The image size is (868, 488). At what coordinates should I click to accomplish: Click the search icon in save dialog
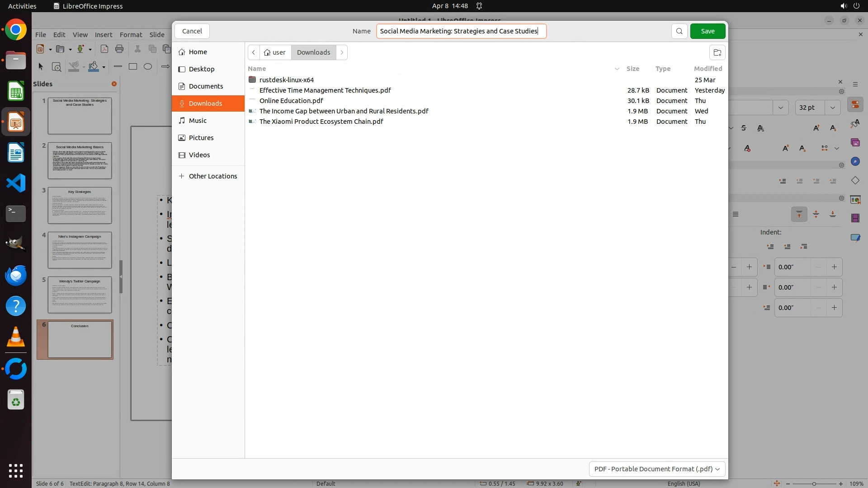click(x=679, y=31)
